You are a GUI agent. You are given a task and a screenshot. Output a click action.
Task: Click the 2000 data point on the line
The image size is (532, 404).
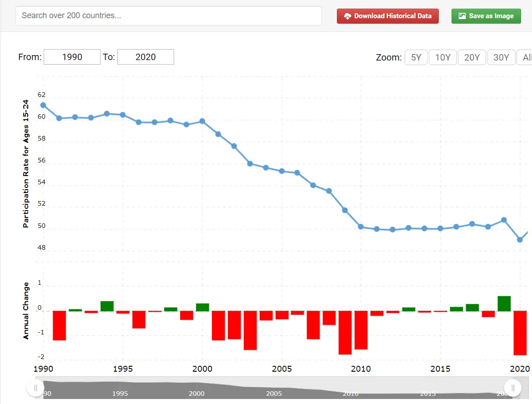pyautogui.click(x=202, y=121)
